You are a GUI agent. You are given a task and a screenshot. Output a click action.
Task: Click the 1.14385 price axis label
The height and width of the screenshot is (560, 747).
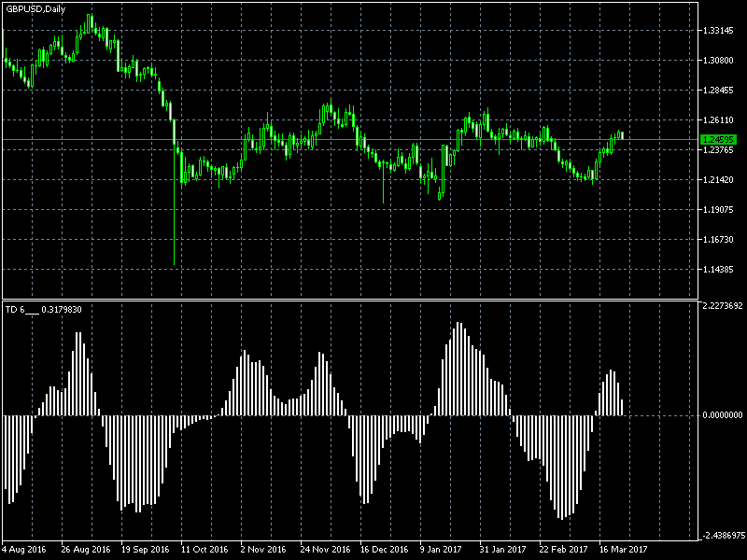coord(718,270)
